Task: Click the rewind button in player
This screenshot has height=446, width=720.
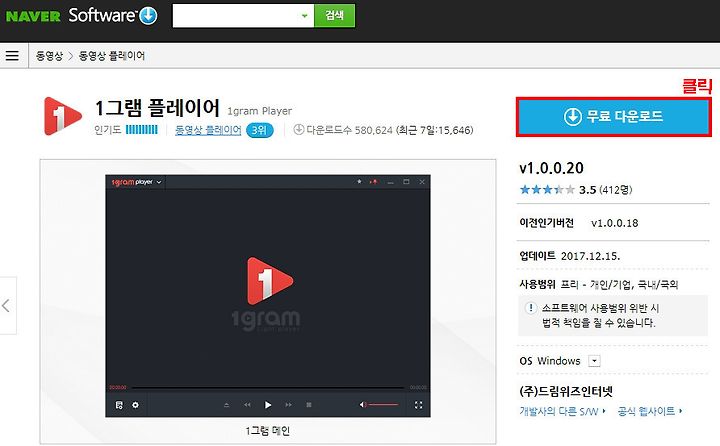Action: (248, 405)
